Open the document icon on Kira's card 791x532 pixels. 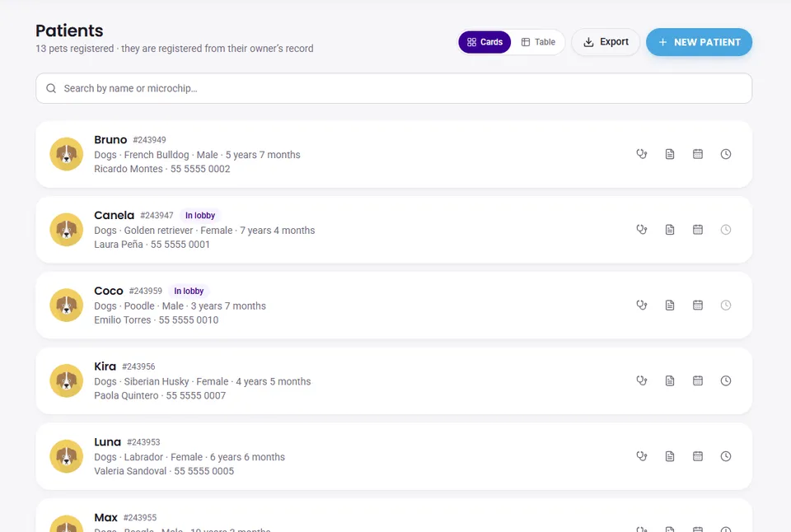[670, 380]
